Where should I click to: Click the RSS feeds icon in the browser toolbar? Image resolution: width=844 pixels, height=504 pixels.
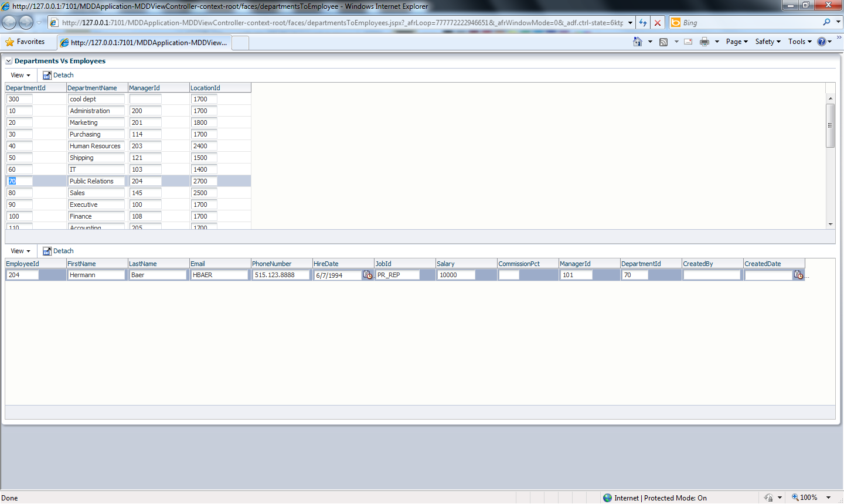pos(663,42)
